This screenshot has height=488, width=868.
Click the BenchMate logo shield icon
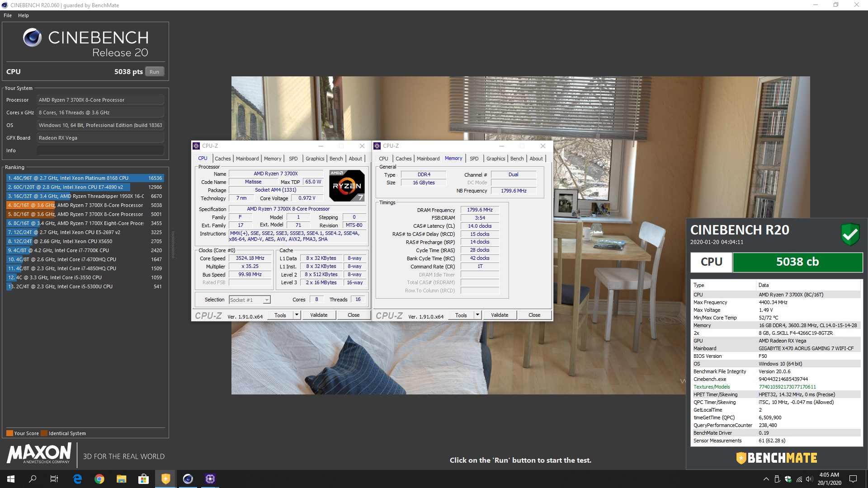741,458
